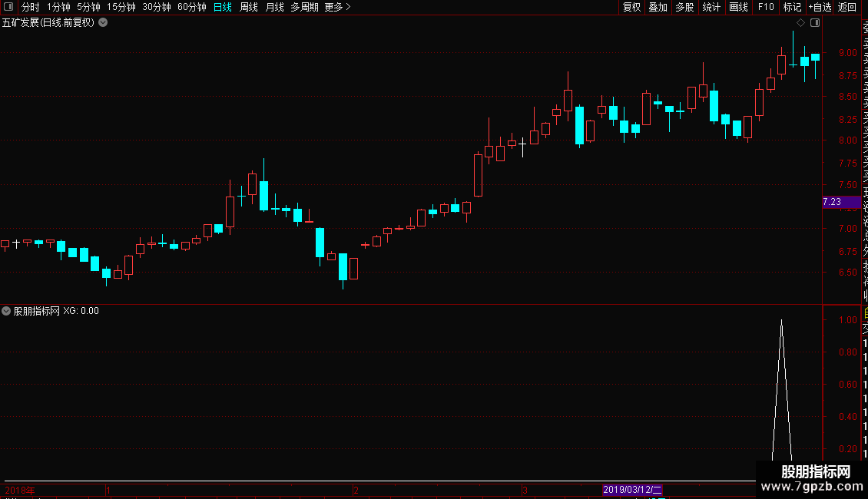
Task: Select the 15分钟 period
Action: point(121,7)
